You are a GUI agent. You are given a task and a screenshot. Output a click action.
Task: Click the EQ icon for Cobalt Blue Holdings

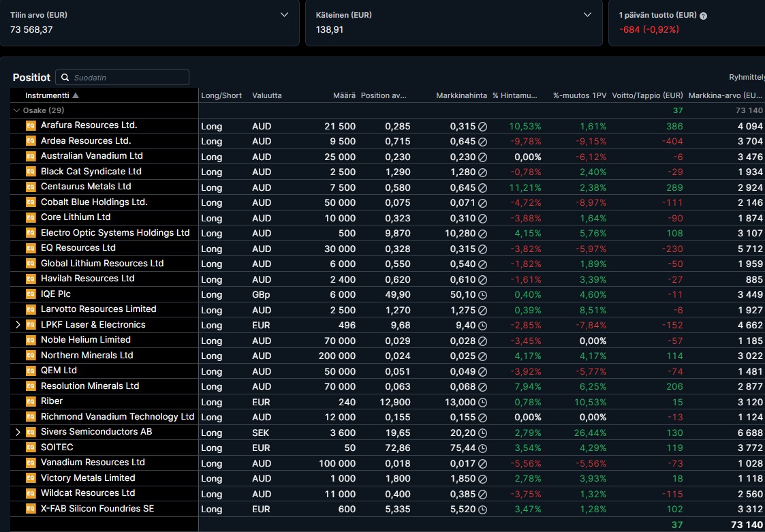[x=31, y=202]
